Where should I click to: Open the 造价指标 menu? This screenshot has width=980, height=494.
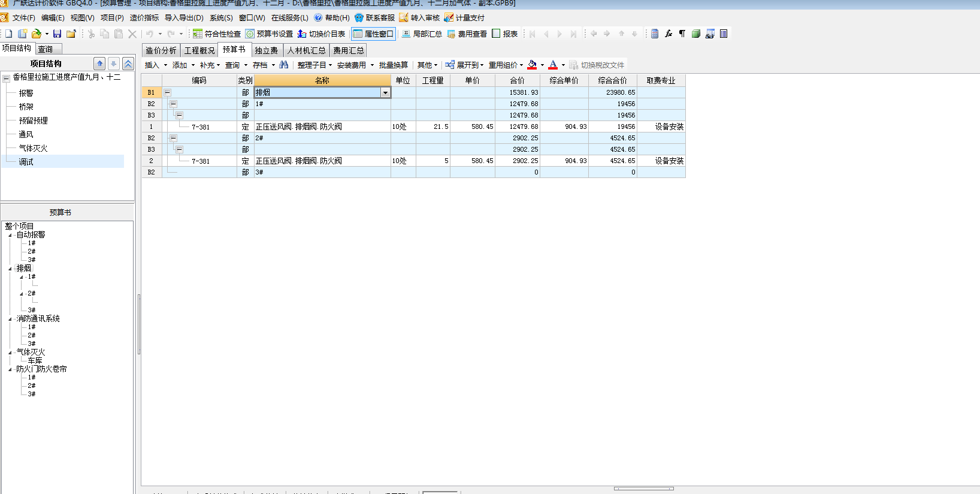coord(144,18)
